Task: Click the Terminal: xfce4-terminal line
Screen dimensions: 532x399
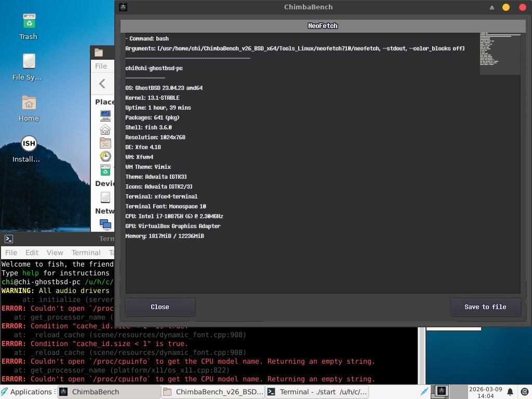Action: (x=162, y=196)
